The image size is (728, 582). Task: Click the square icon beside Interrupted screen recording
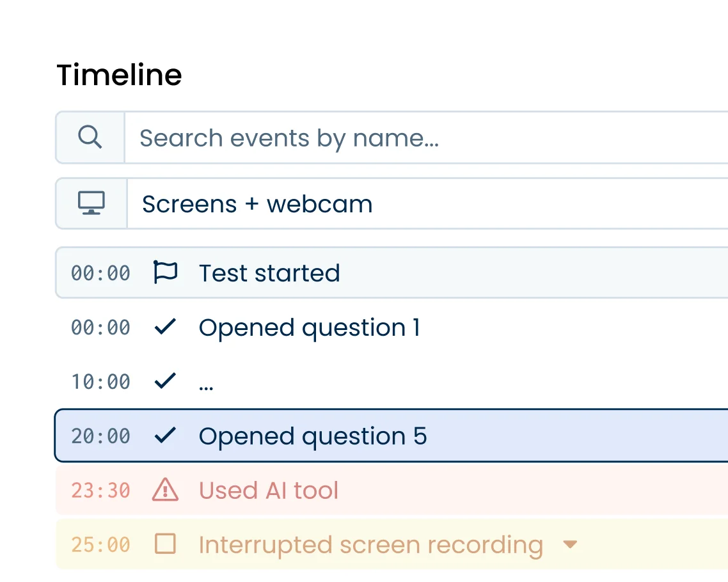[x=165, y=544]
